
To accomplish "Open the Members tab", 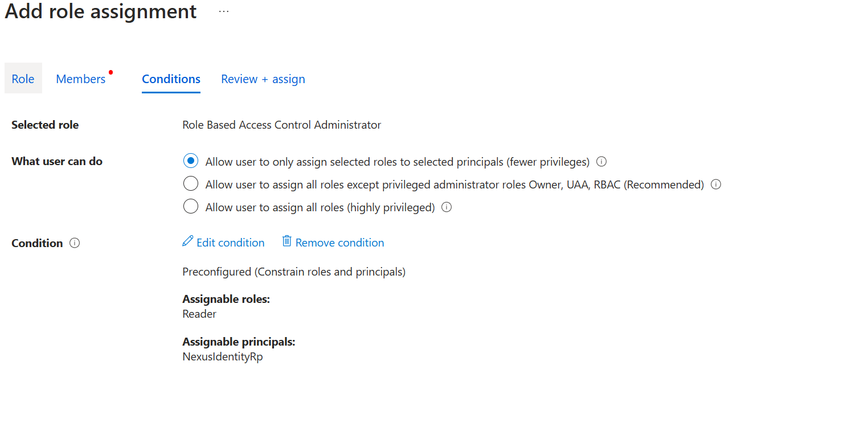I will 81,79.
